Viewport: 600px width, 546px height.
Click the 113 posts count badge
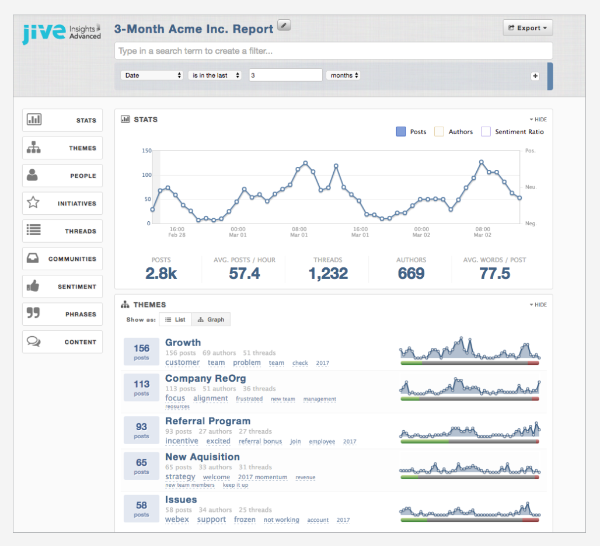(141, 387)
